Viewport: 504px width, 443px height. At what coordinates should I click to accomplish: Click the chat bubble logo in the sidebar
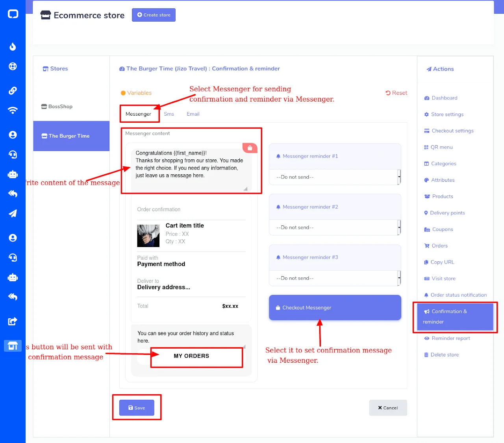13,14
